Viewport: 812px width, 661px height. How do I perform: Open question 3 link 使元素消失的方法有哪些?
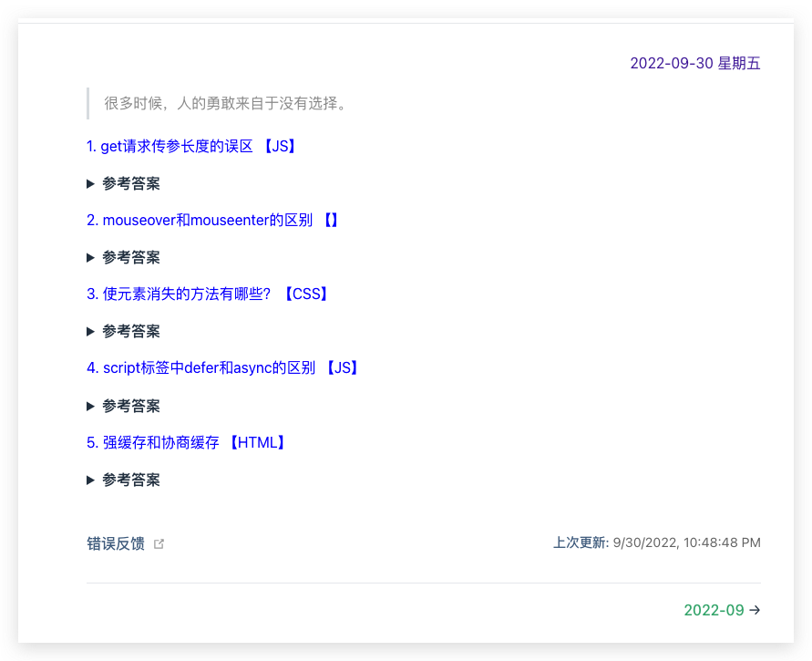(179, 294)
